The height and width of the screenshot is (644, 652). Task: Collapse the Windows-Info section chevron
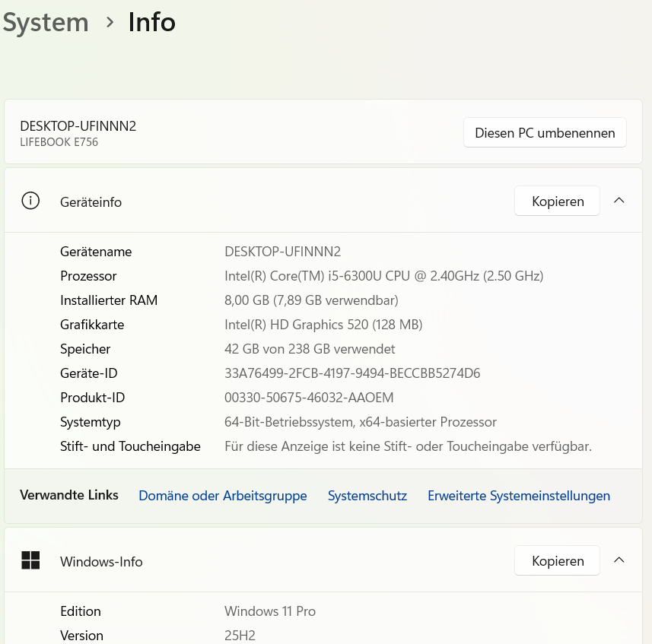pyautogui.click(x=619, y=560)
